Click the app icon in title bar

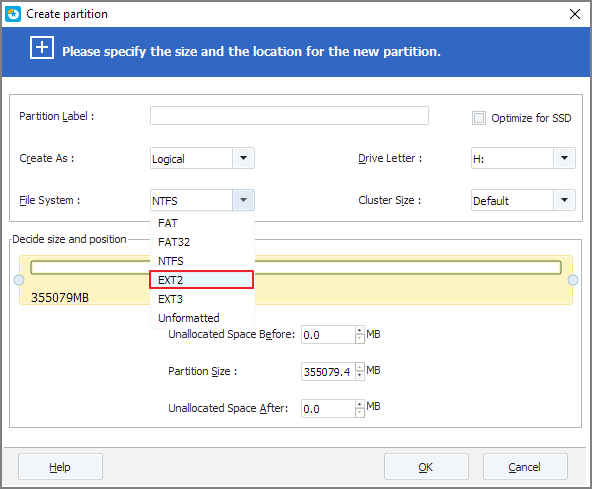click(13, 14)
